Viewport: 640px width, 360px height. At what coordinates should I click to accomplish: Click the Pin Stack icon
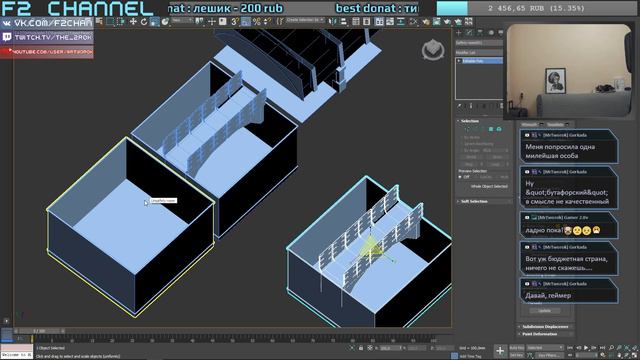pos(460,106)
